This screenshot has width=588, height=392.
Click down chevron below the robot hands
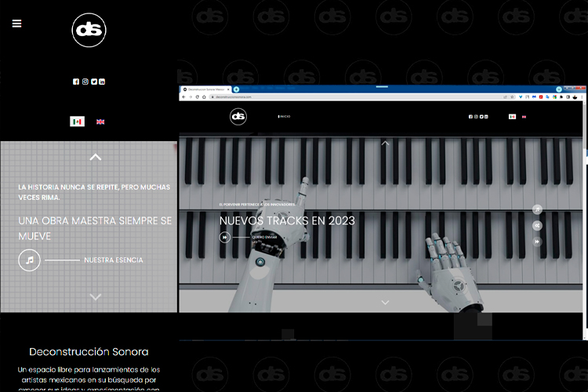point(385,302)
